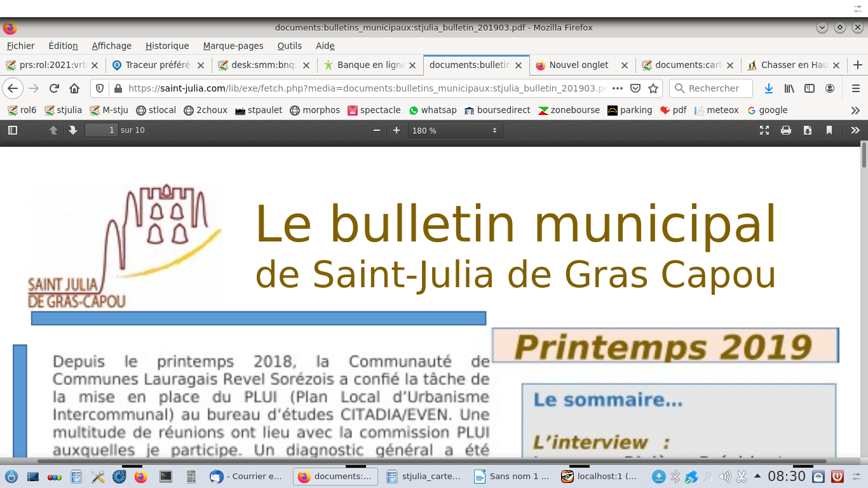868x488 pixels.
Task: Zoom out with the minus control
Action: coord(377,130)
